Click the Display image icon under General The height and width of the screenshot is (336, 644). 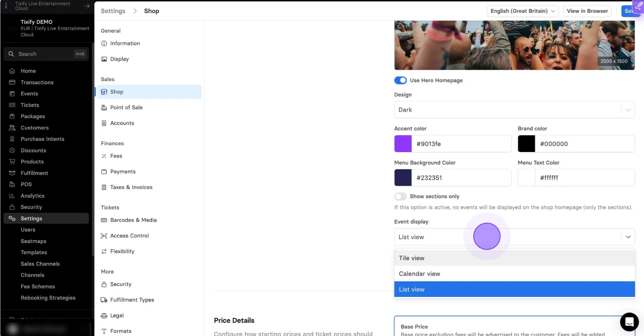(x=104, y=59)
